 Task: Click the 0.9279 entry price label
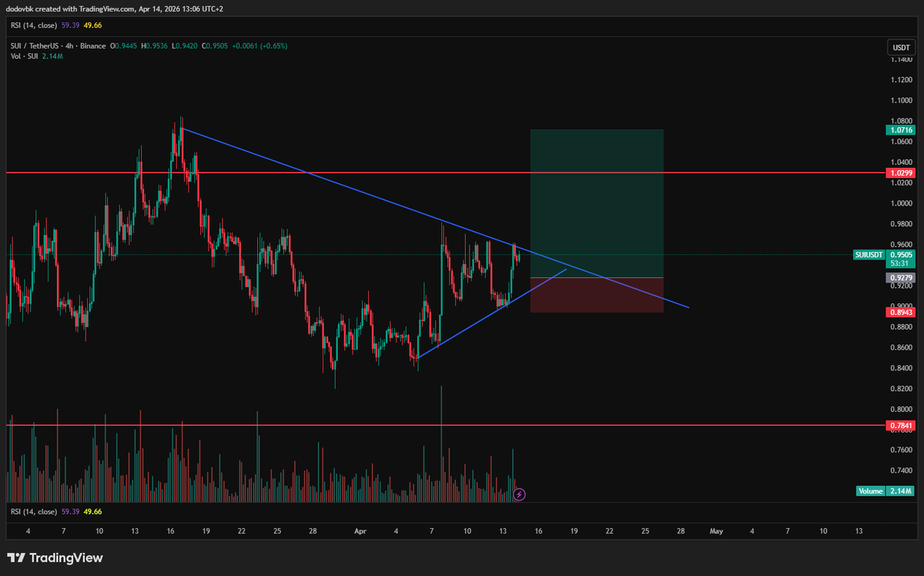pos(900,277)
